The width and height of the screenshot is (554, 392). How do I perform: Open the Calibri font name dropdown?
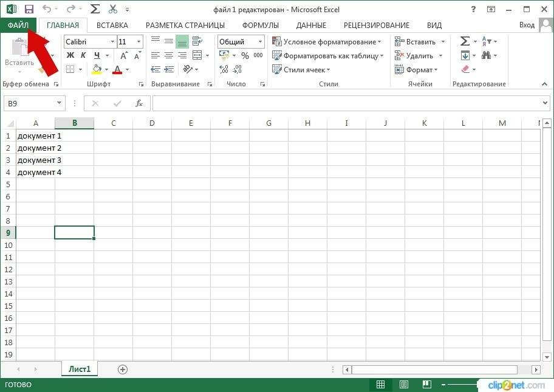click(112, 42)
